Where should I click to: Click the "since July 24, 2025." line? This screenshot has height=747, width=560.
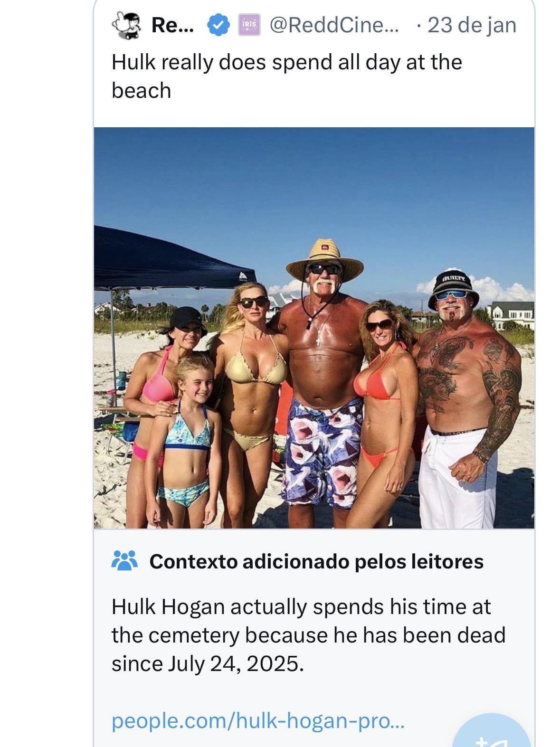(x=207, y=663)
